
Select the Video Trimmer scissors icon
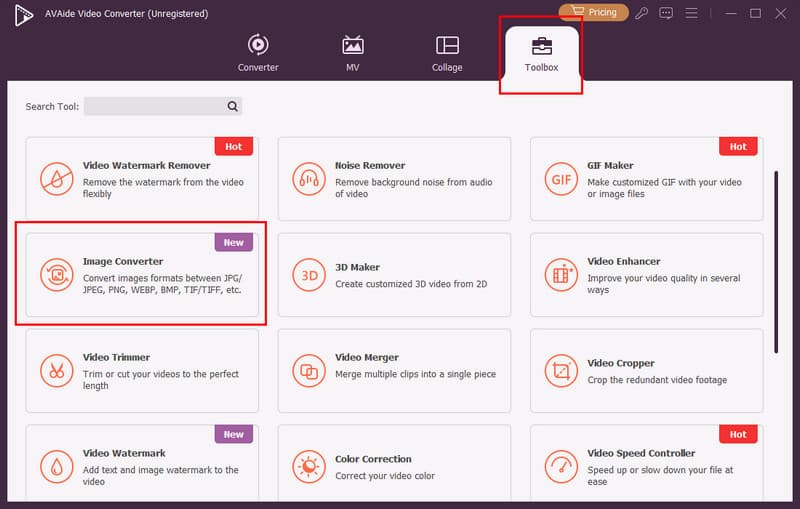57,371
